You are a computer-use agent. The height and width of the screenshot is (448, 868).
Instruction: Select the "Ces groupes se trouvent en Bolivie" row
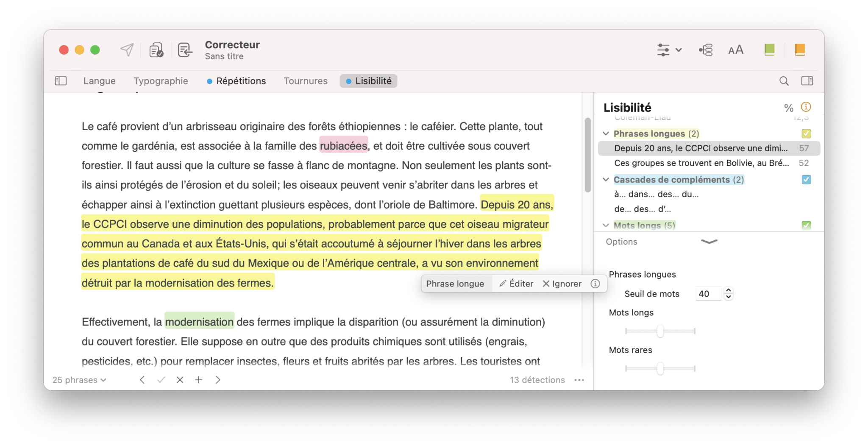click(x=709, y=163)
